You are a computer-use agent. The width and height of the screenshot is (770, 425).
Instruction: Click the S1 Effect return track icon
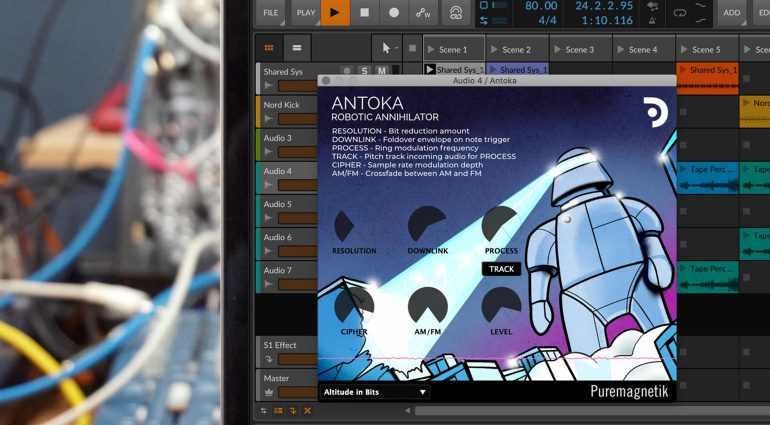269,359
